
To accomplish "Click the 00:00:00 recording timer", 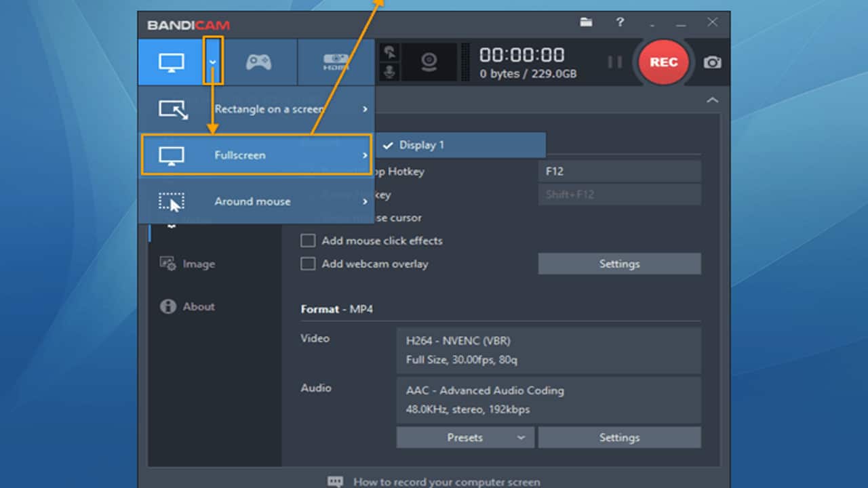I will (x=521, y=55).
